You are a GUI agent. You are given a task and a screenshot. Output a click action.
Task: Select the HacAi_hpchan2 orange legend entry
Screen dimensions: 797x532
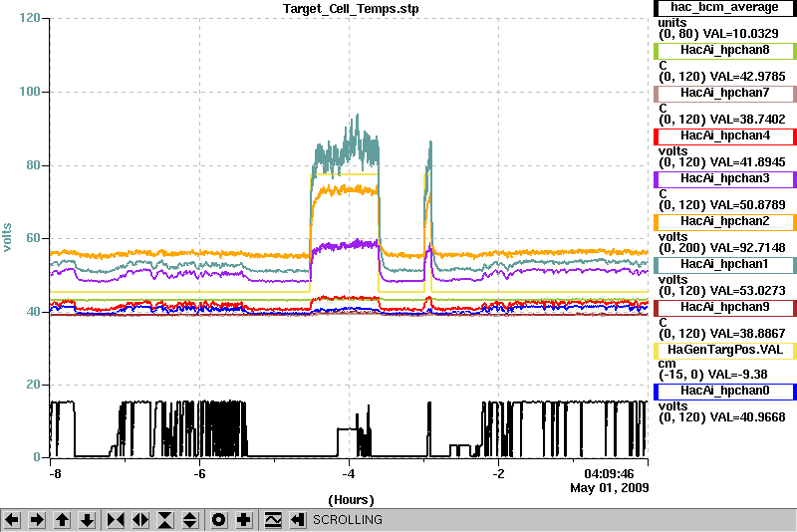coord(725,222)
